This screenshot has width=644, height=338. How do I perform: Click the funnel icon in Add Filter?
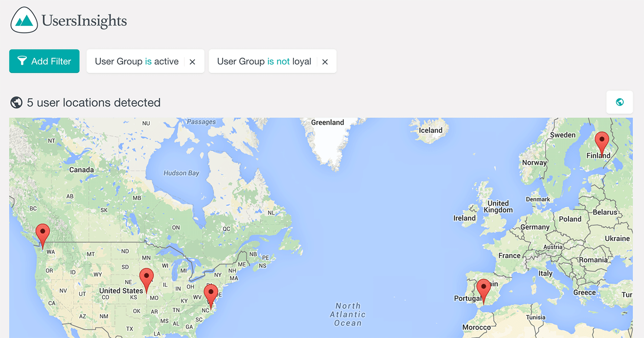22,61
